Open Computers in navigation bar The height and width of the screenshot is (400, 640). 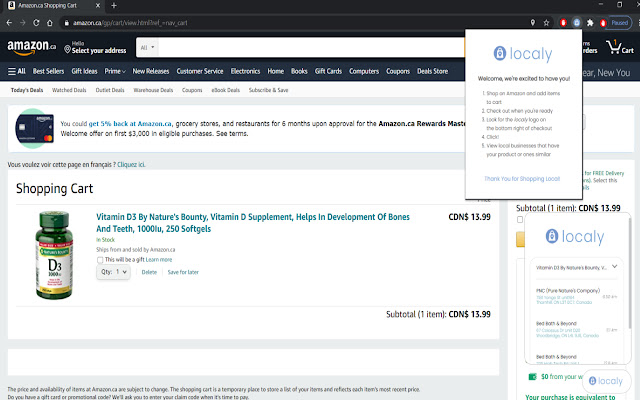[x=364, y=71]
